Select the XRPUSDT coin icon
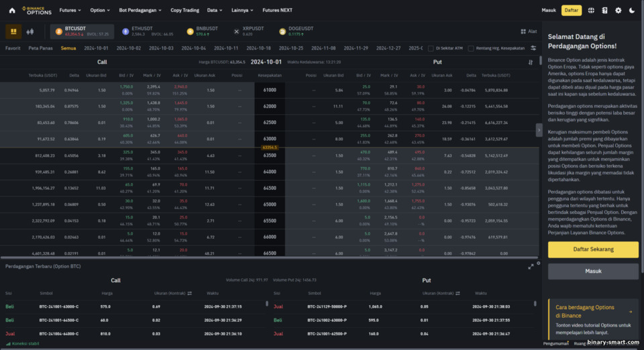644x350 pixels. point(237,32)
